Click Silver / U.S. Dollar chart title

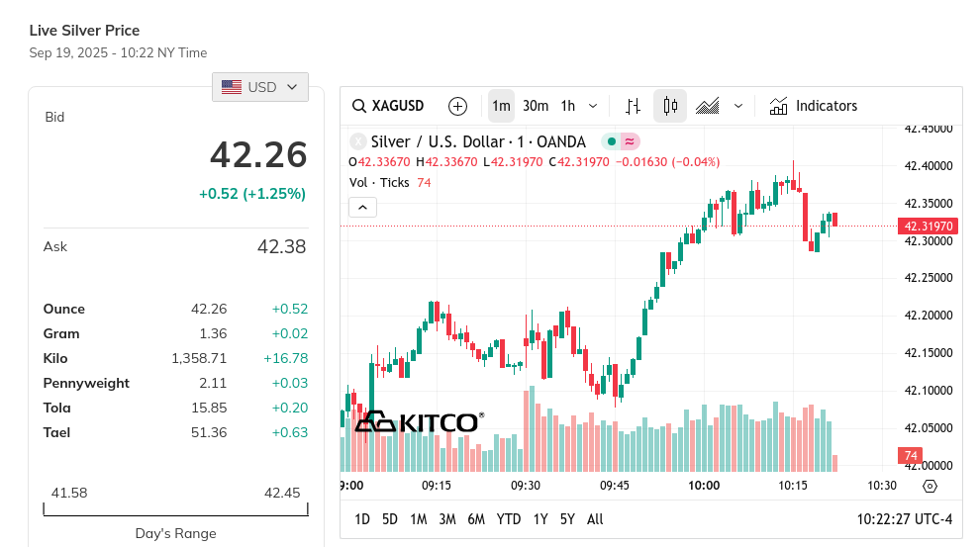(478, 141)
